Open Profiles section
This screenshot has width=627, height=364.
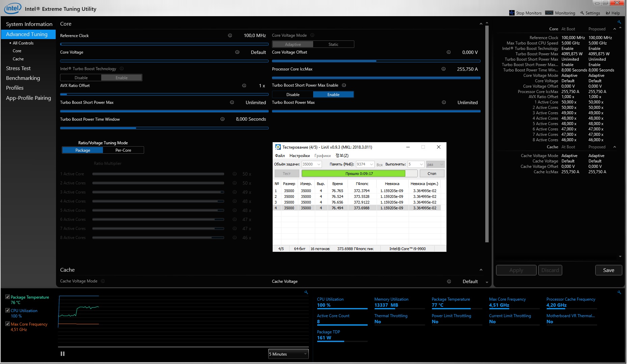point(15,88)
